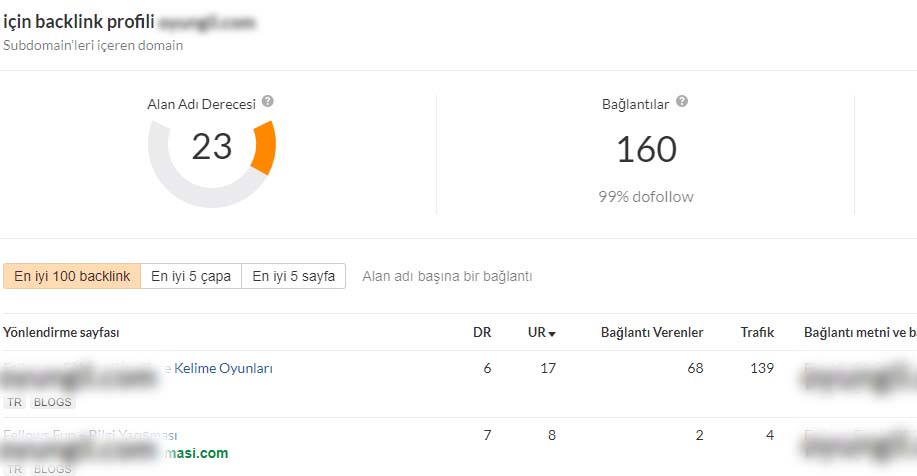Click the UR sort arrow icon

pyautogui.click(x=552, y=334)
